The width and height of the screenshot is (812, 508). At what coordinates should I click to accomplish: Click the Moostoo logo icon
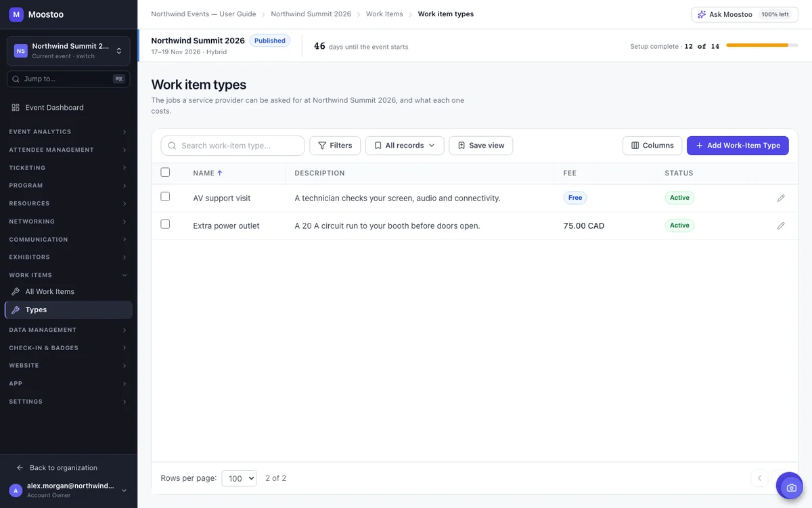pyautogui.click(x=16, y=14)
